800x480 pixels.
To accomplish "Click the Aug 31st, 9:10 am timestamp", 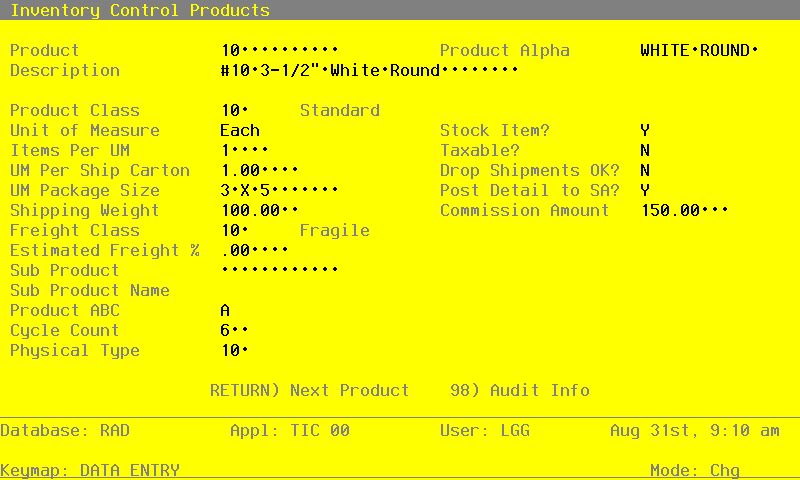I will tap(694, 430).
